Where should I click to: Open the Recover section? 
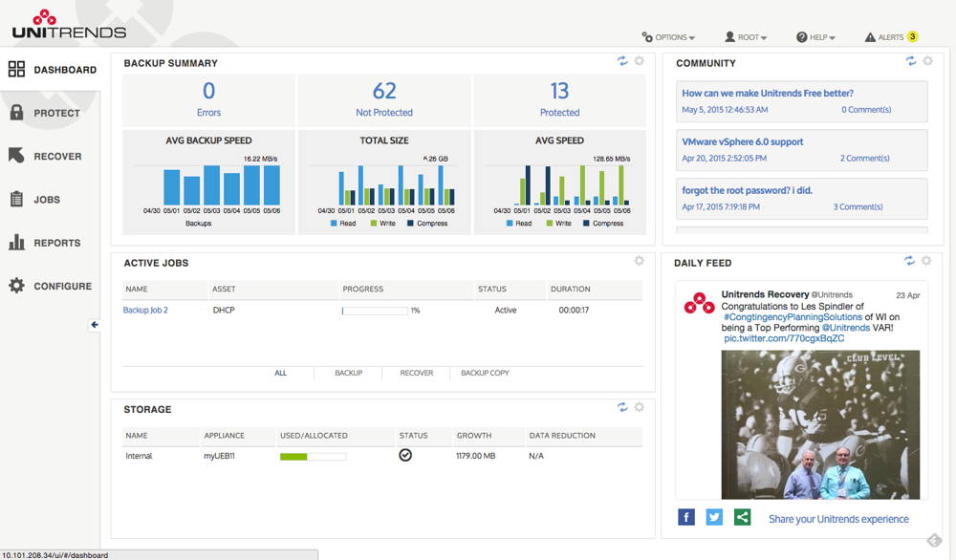[x=55, y=156]
